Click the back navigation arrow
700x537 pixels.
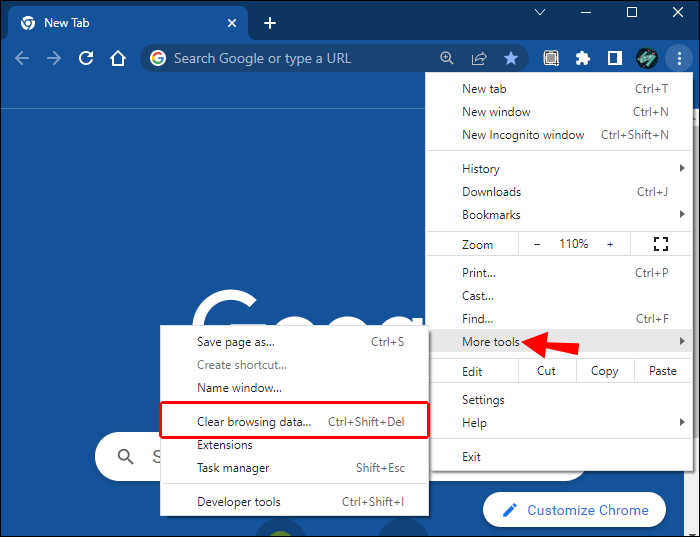click(22, 58)
